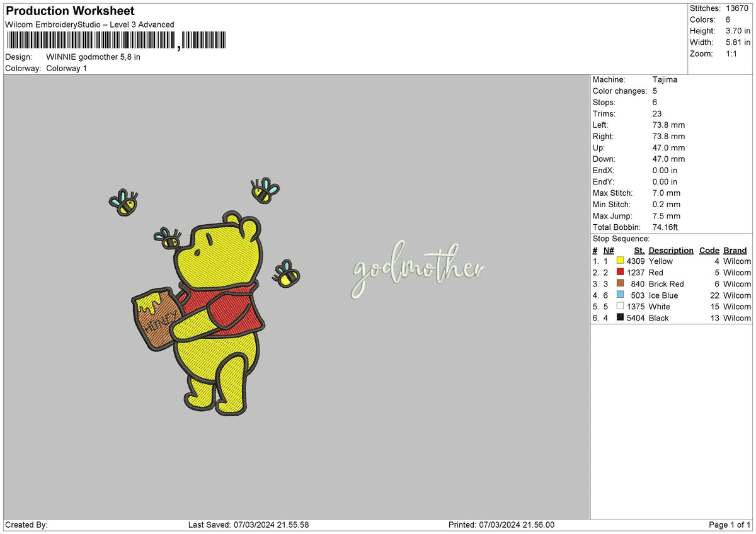This screenshot has height=534, width=756.
Task: Select the Trims value 23
Action: (x=658, y=113)
